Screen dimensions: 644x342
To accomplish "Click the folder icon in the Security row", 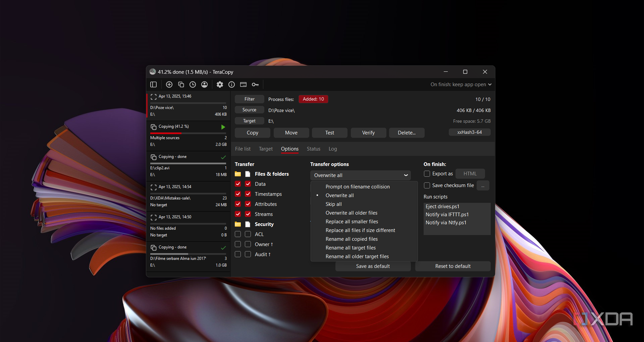I will coord(238,224).
